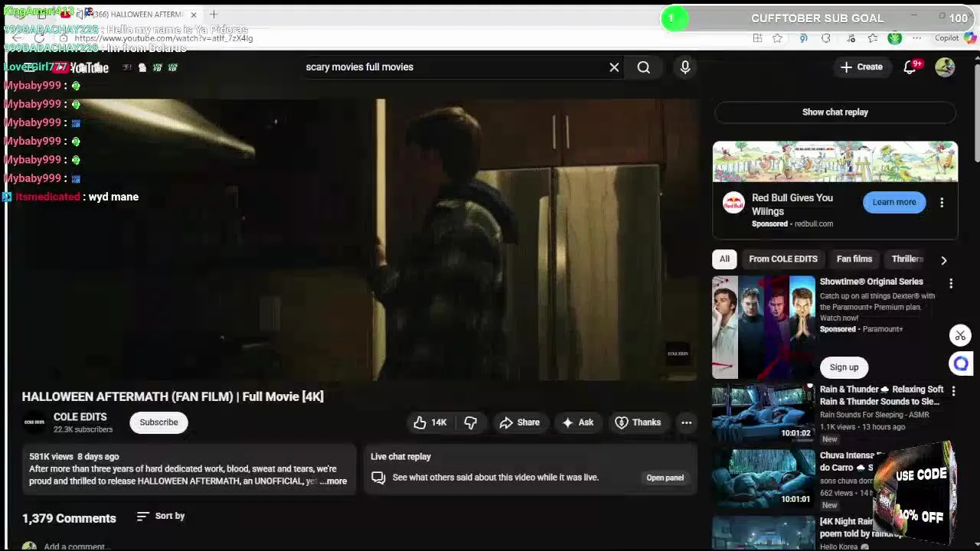Subscribe to COLE EDITS
980x551 pixels.
pyautogui.click(x=158, y=422)
